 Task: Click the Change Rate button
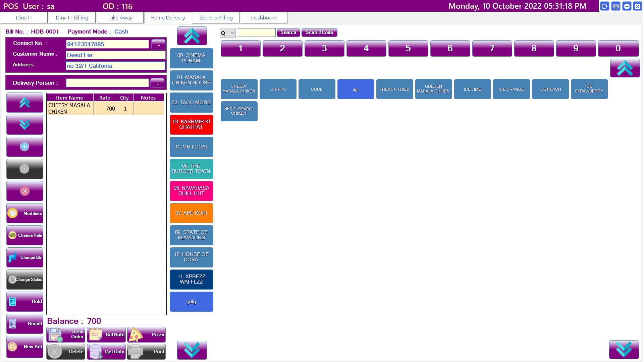(x=24, y=235)
